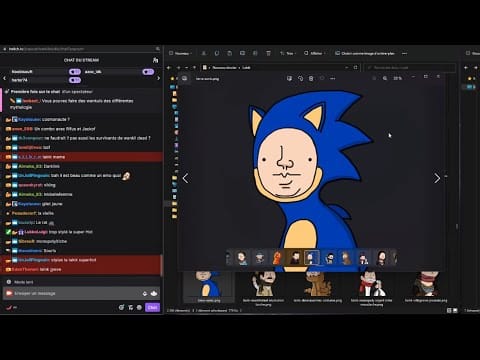The height and width of the screenshot is (360, 480).
Task: Click the delete trash icon in Explorer toolbar
Action: pyautogui.click(x=268, y=53)
